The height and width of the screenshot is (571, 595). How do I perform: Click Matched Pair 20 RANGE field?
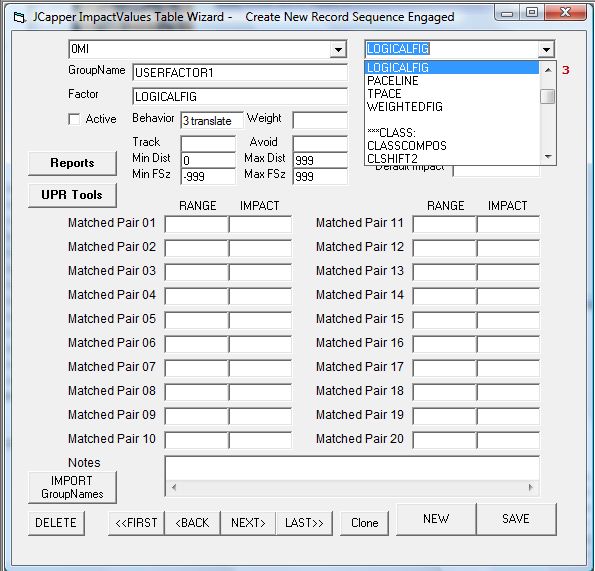(444, 440)
